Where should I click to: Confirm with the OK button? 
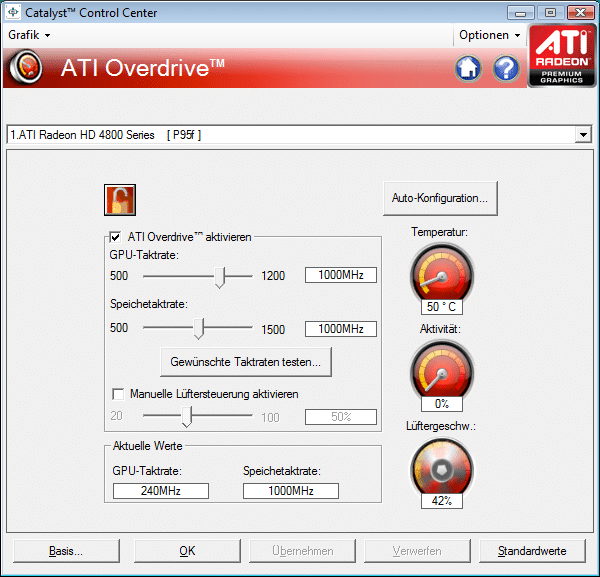188,551
